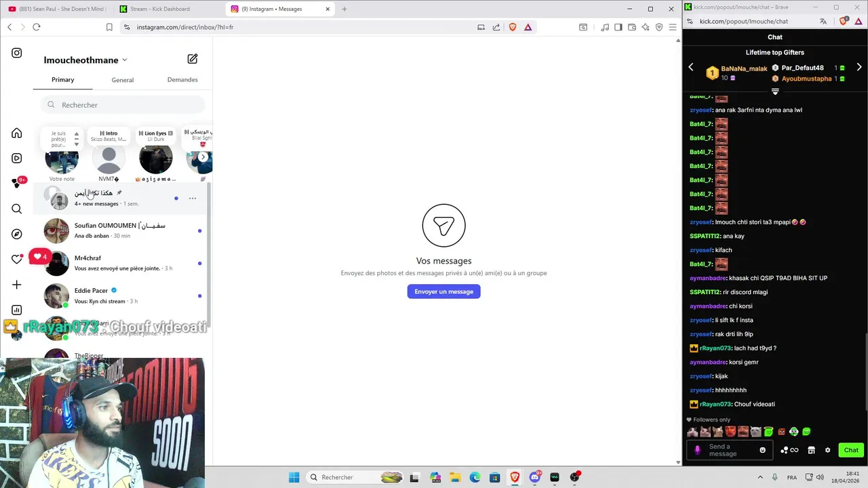Click purple microphone icon in chat input

[698, 450]
